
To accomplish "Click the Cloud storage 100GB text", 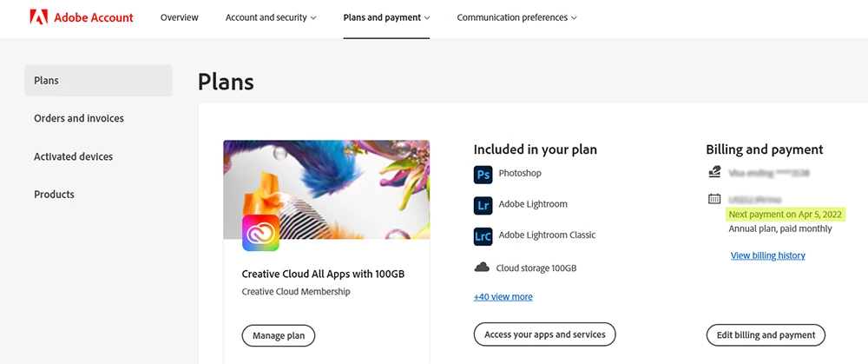I will point(536,268).
